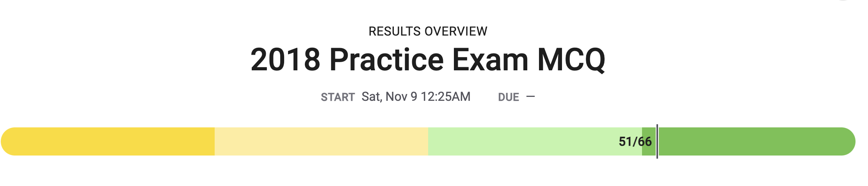This screenshot has height=186, width=868.
Task: Click the word Exam in the title
Action: click(x=491, y=60)
